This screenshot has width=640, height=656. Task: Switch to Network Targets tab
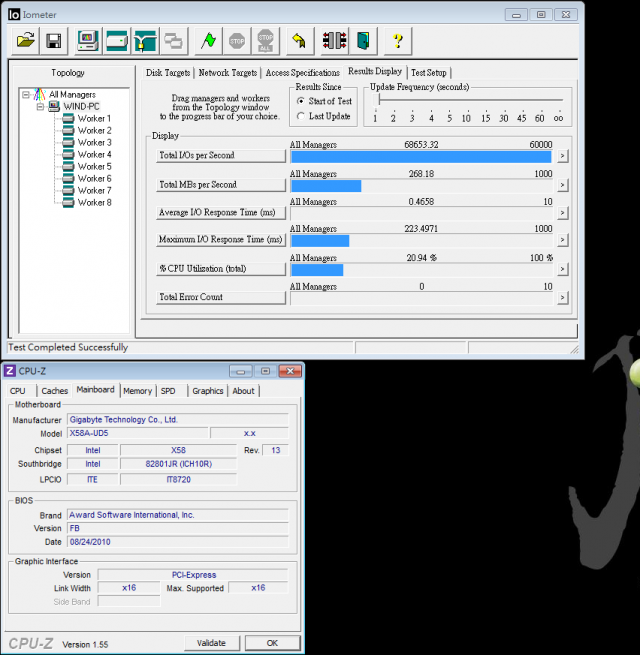tap(228, 73)
